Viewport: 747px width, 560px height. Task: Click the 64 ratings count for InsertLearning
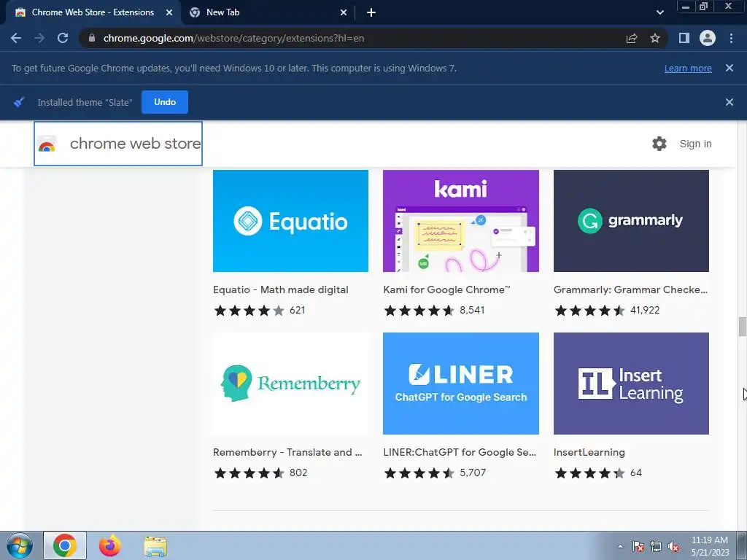click(x=636, y=472)
